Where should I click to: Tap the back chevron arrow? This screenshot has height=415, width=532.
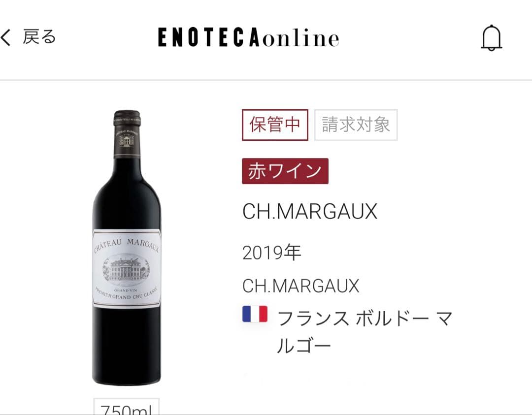(6, 37)
